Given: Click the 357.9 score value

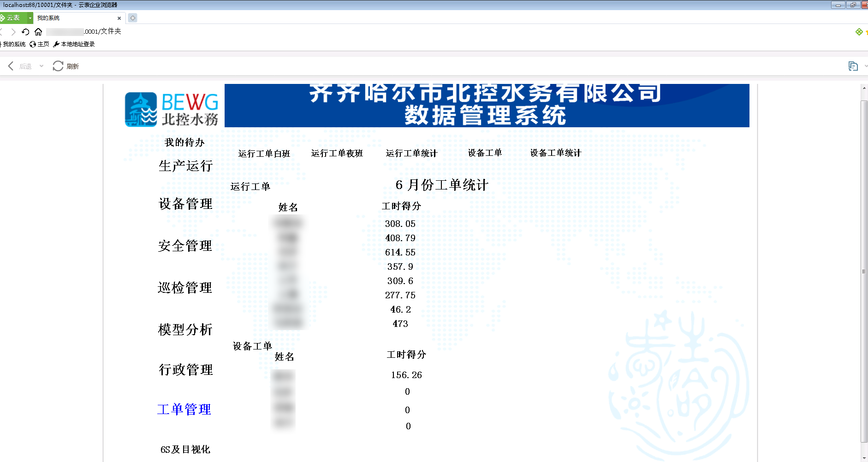Looking at the screenshot, I should pos(400,267).
